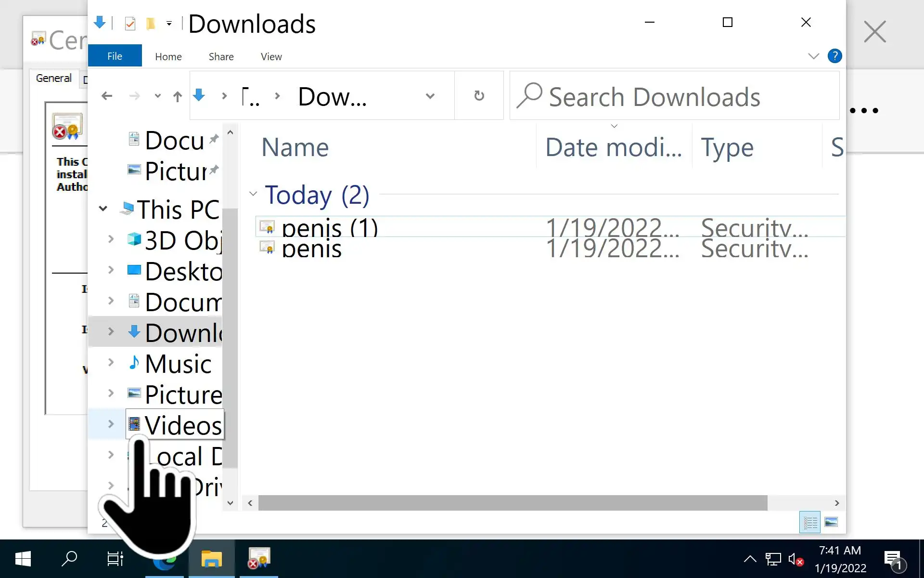This screenshot has height=578, width=924.
Task: Collapse the This PC tree node
Action: pyautogui.click(x=103, y=209)
